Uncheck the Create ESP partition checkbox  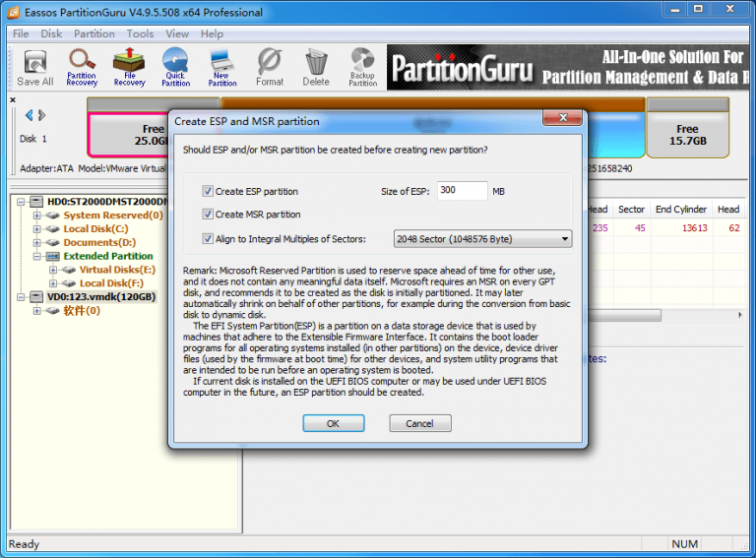pyautogui.click(x=208, y=192)
